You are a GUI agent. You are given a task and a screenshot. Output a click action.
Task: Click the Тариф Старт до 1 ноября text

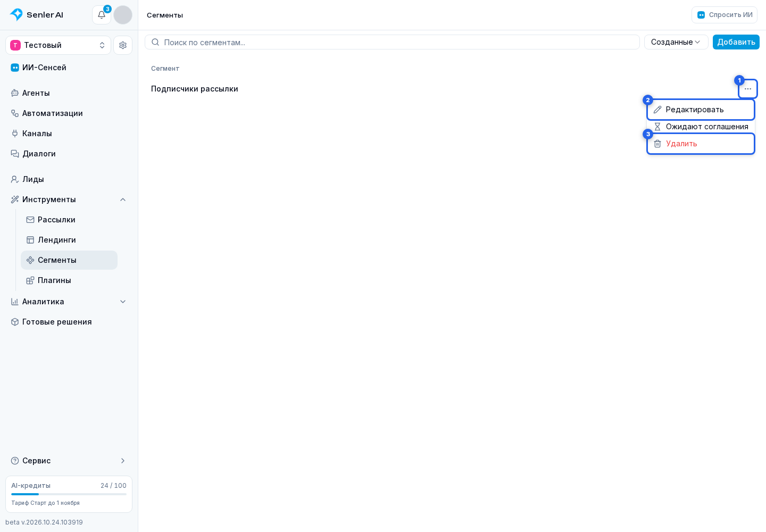[x=45, y=503]
